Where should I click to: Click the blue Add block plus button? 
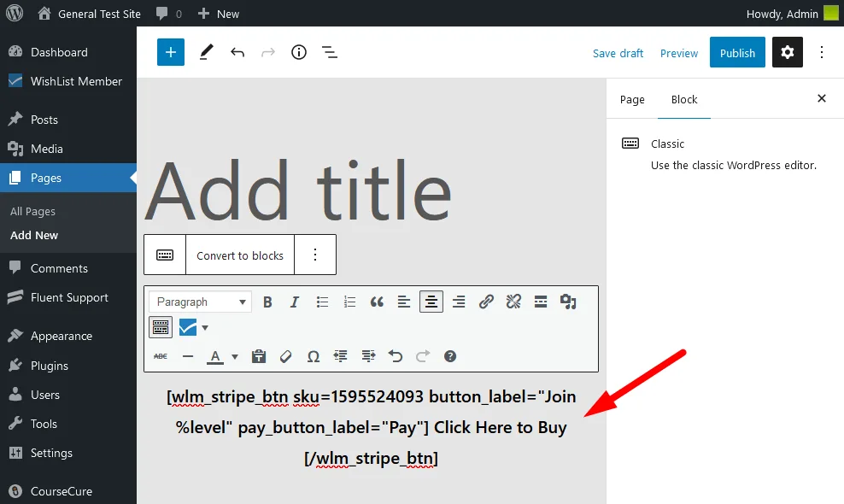pos(171,52)
